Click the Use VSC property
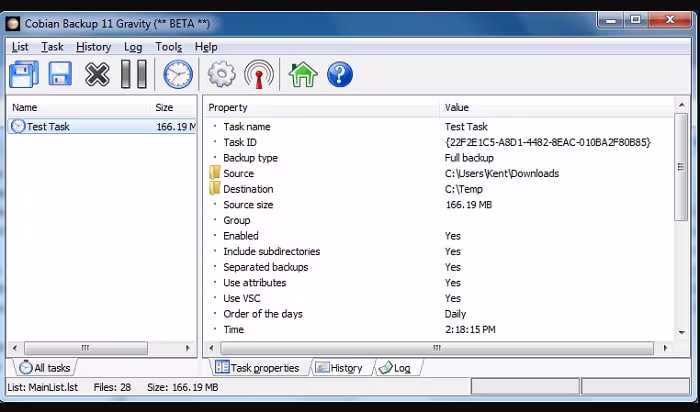 pos(439,298)
